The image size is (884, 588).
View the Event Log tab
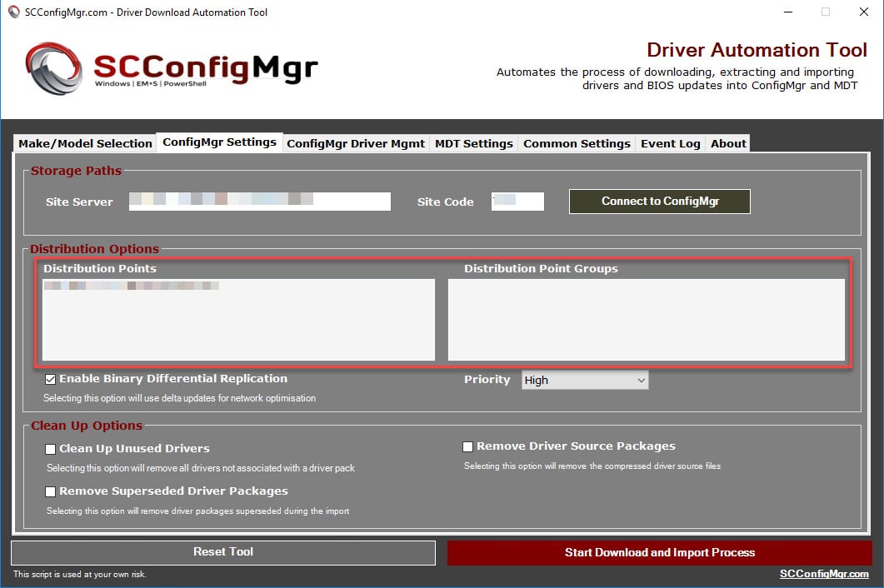tap(671, 143)
